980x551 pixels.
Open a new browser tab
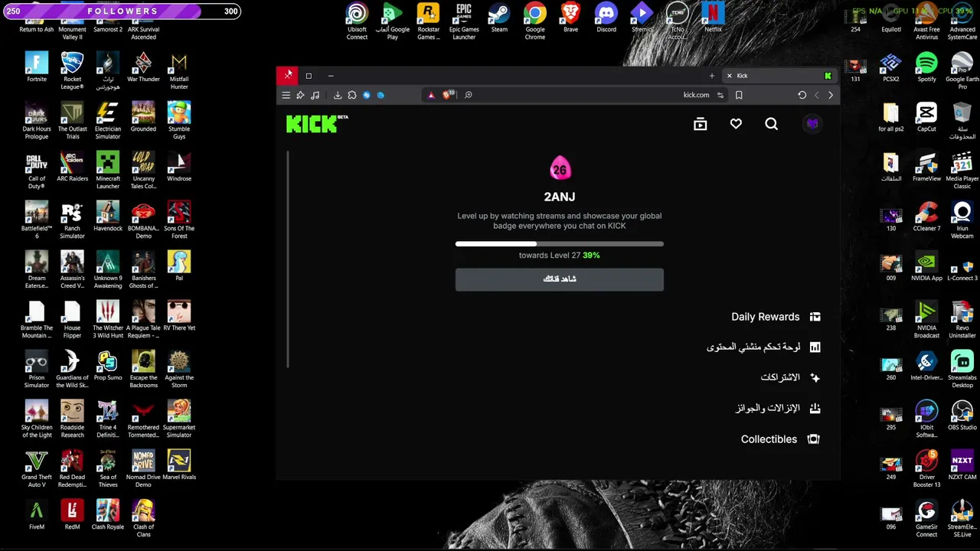point(711,76)
